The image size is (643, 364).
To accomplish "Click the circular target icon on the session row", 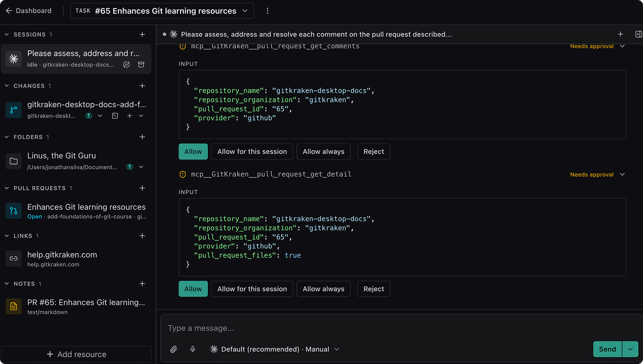I will pyautogui.click(x=126, y=65).
